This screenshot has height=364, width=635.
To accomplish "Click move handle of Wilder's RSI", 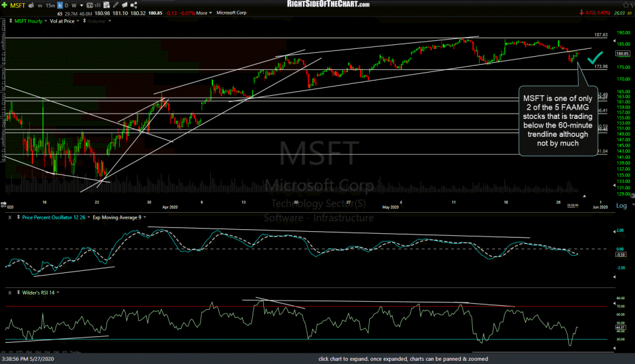I will pyautogui.click(x=19, y=292).
